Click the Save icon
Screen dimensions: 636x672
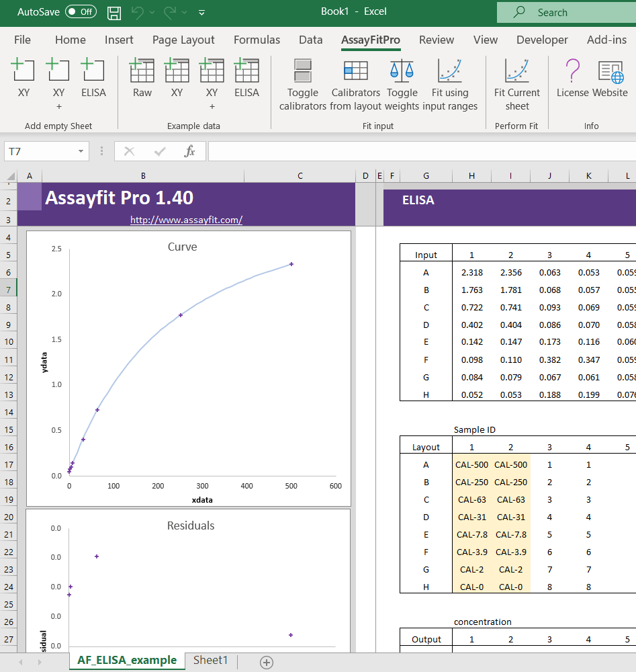(x=114, y=13)
